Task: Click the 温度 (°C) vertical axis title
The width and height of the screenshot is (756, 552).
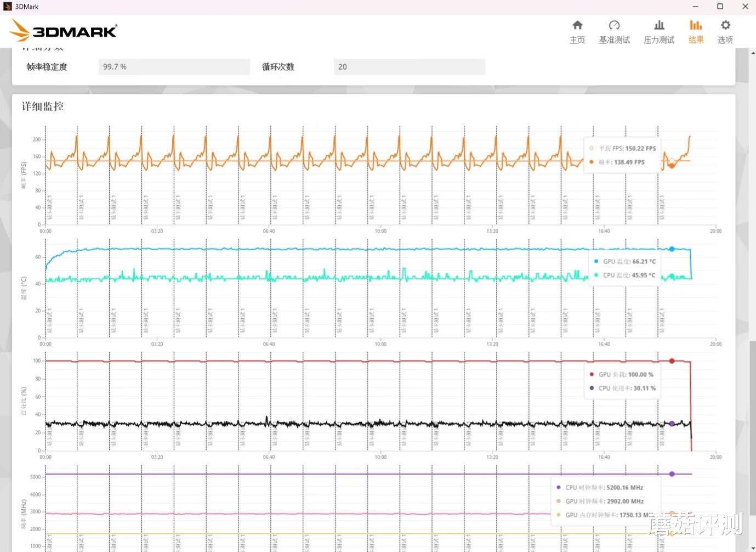Action: [24, 288]
